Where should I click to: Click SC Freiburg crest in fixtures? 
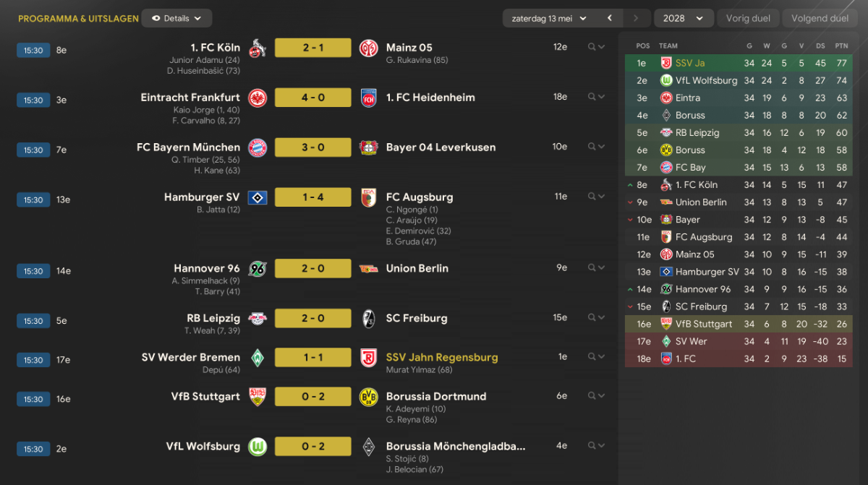(x=369, y=319)
